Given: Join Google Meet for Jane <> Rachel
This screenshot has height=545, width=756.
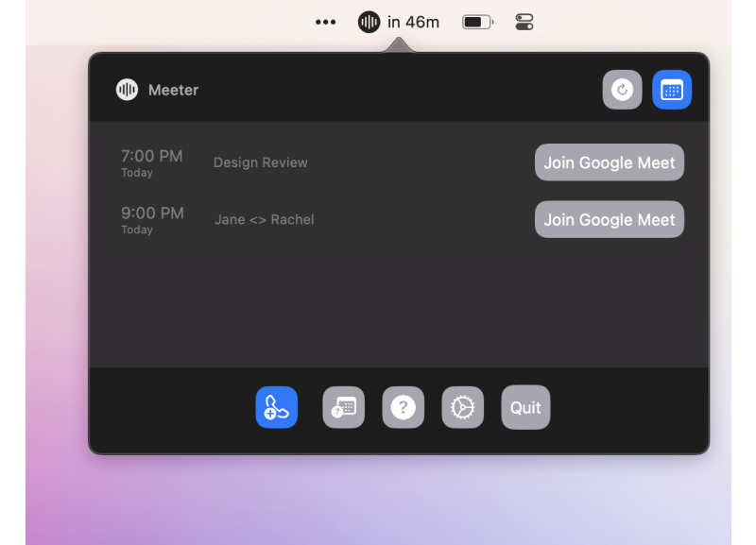Looking at the screenshot, I should (x=609, y=218).
